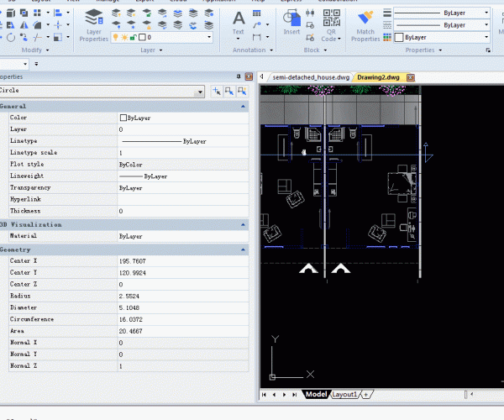Close the Drawing2.dwg tab with its icon
The height and width of the screenshot is (420, 504).
pyautogui.click(x=411, y=77)
